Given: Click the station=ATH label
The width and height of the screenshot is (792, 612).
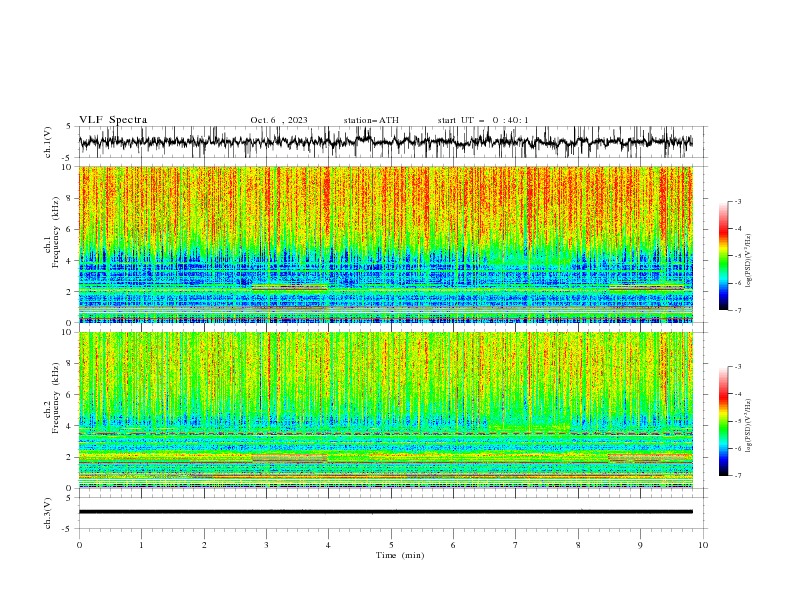Looking at the screenshot, I should (x=371, y=120).
